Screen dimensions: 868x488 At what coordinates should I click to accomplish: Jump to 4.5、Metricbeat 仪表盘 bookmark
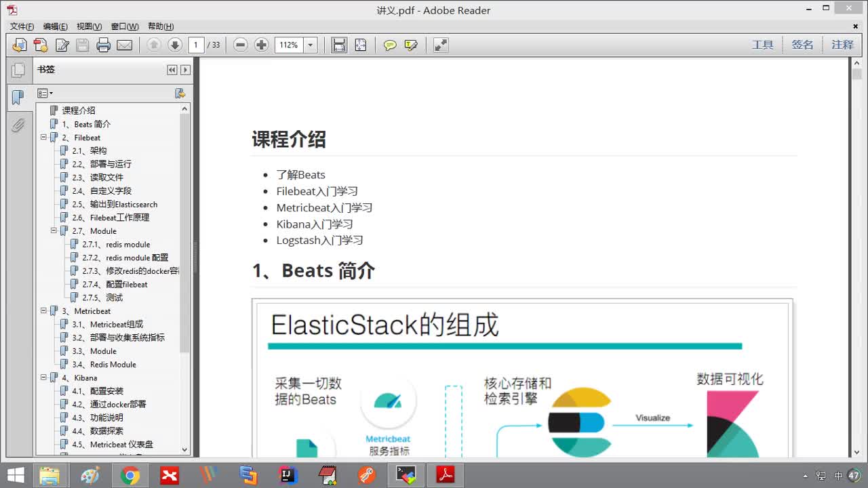pyautogui.click(x=113, y=445)
